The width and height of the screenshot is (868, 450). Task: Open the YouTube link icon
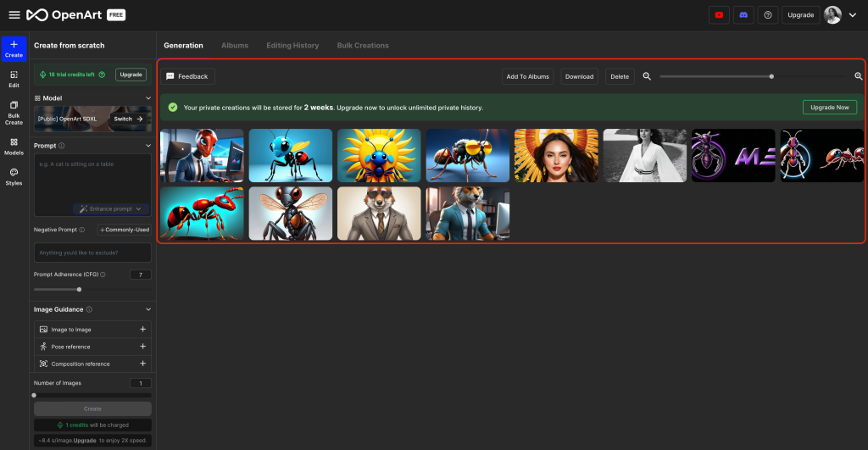719,15
